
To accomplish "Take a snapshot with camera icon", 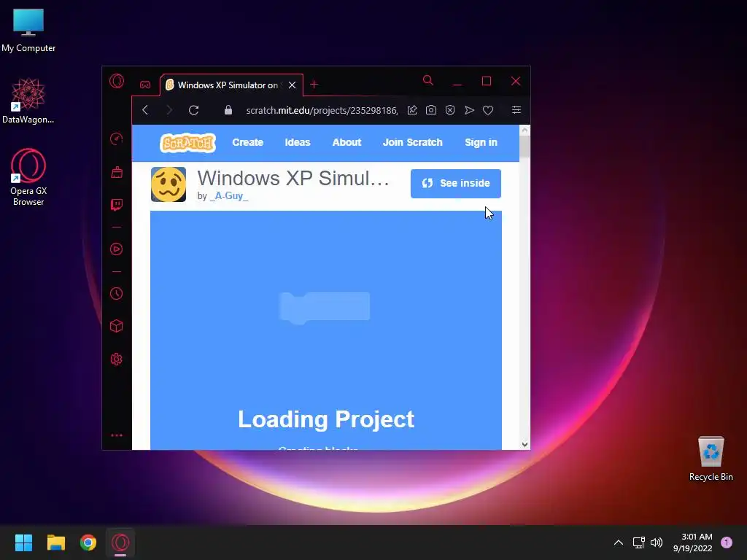I will (430, 110).
